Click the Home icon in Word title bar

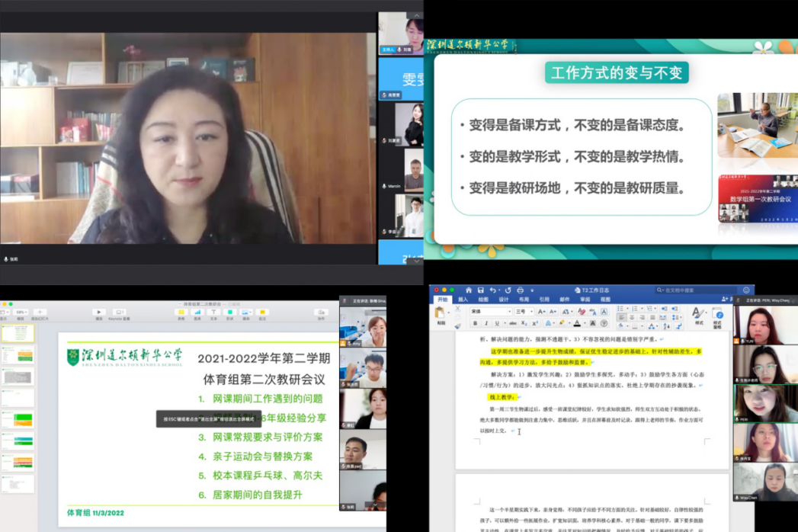tap(468, 290)
